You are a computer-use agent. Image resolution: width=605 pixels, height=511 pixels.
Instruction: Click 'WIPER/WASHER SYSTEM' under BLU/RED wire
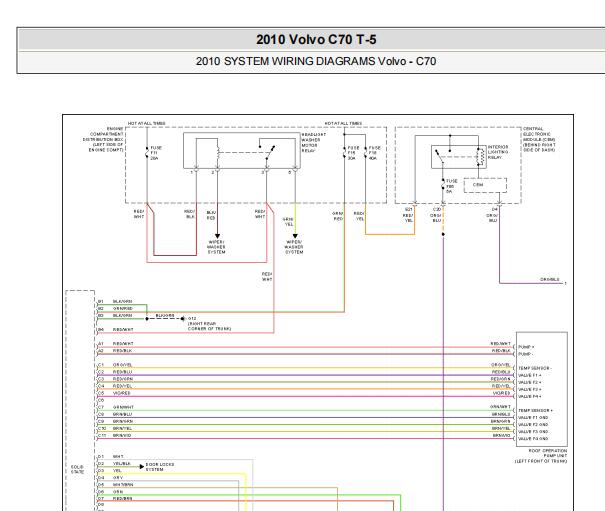pyautogui.click(x=216, y=247)
